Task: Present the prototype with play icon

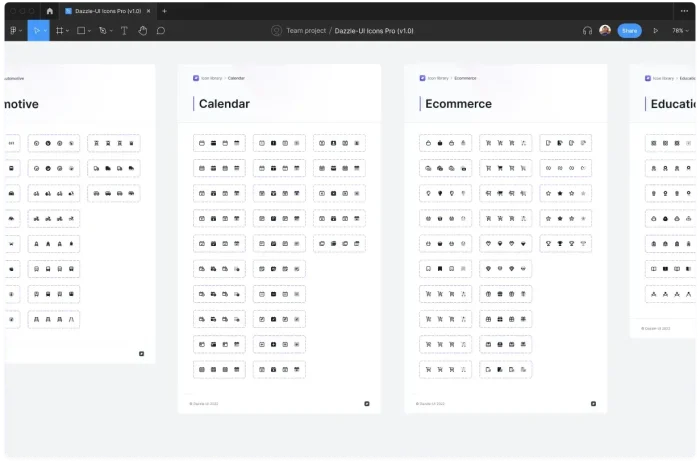Action: 655,31
